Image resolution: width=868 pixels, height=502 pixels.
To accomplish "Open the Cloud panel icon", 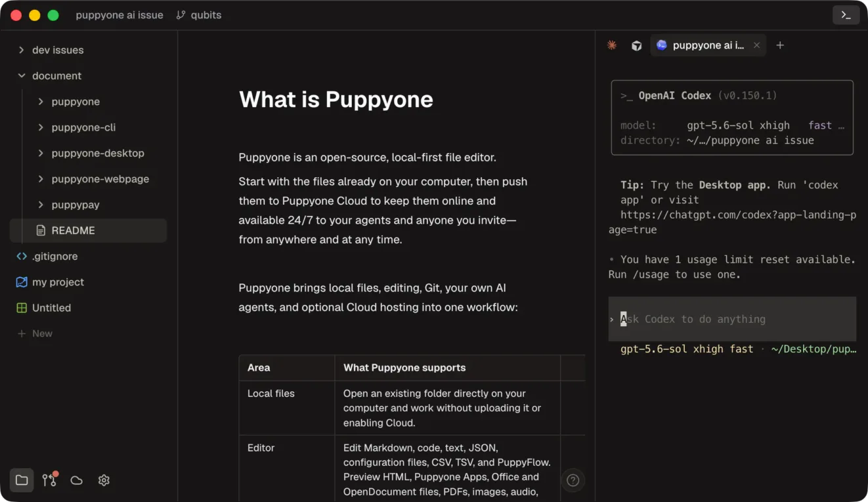I will (76, 480).
